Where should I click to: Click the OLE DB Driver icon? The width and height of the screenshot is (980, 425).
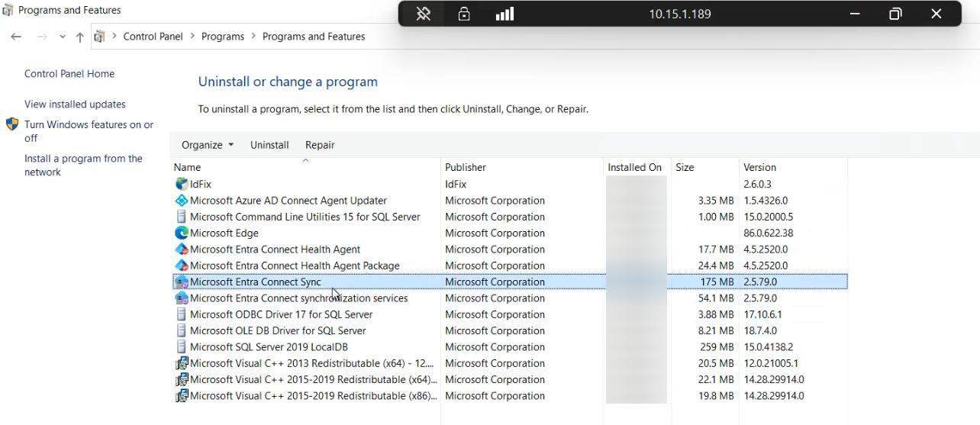point(182,330)
